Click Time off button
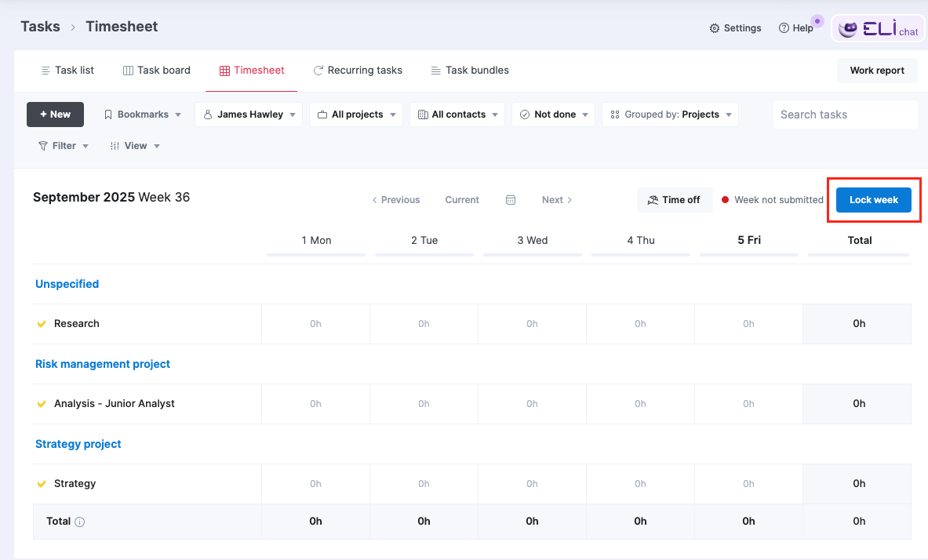This screenshot has width=928, height=560. (x=675, y=200)
